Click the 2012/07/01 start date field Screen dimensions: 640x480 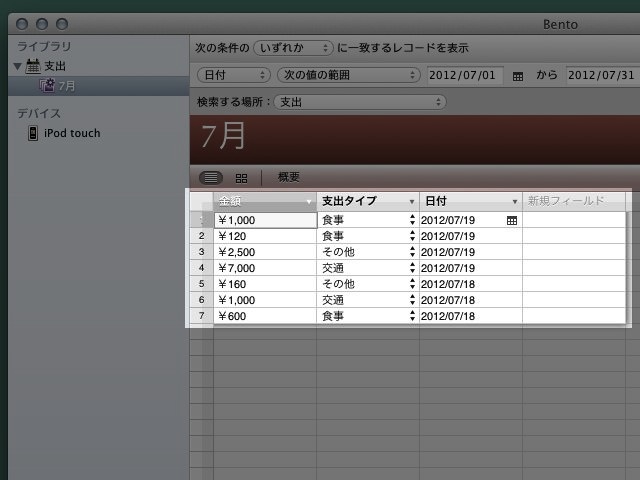tap(465, 75)
